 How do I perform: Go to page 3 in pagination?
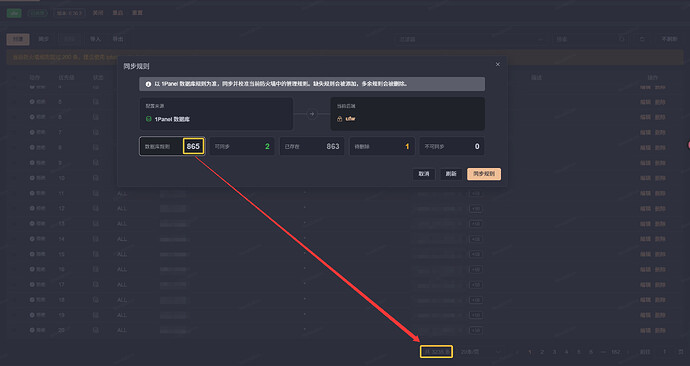pyautogui.click(x=554, y=352)
